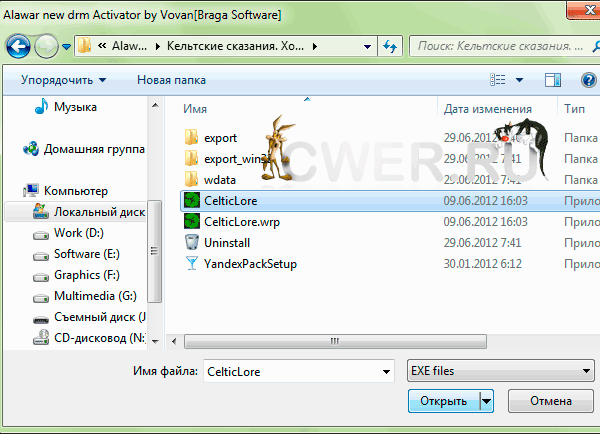Toggle the preview pane icon
This screenshot has width=600, height=434.
point(553,80)
